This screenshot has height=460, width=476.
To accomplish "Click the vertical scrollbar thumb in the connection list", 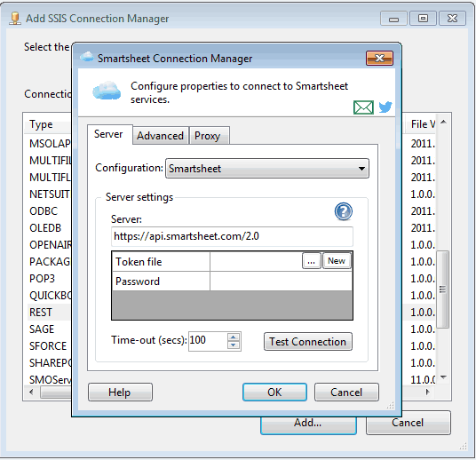I will [443, 289].
